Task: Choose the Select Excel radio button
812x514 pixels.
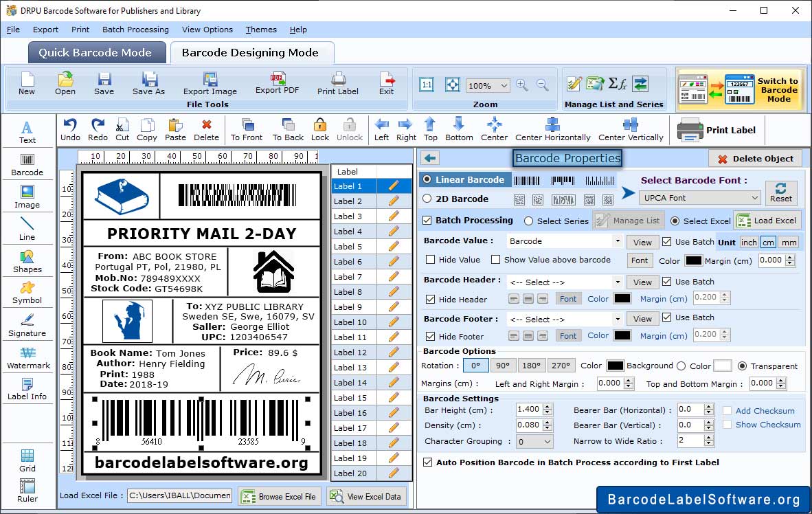Action: click(675, 221)
